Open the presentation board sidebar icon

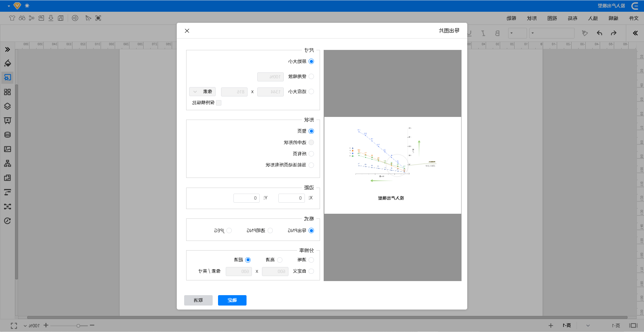point(7,121)
